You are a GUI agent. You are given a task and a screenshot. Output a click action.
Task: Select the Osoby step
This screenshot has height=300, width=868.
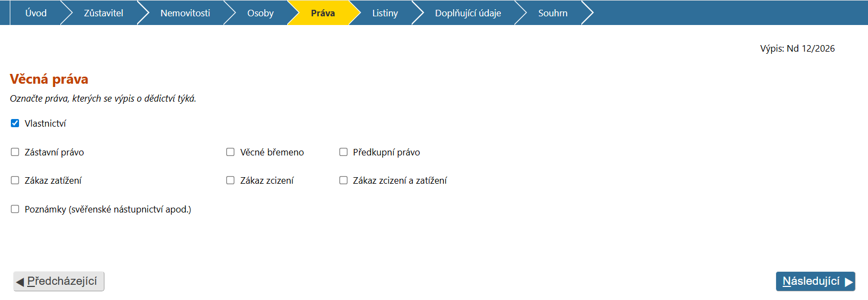260,13
